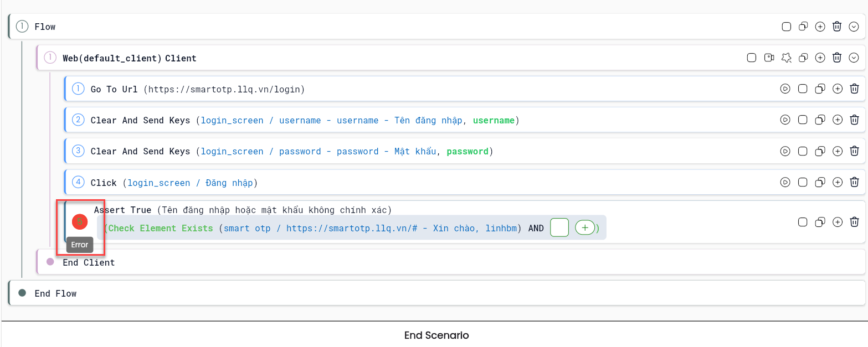Viewport: 868px width, 347px height.
Task: Run step 3 Clear And Send Keys password
Action: point(785,151)
